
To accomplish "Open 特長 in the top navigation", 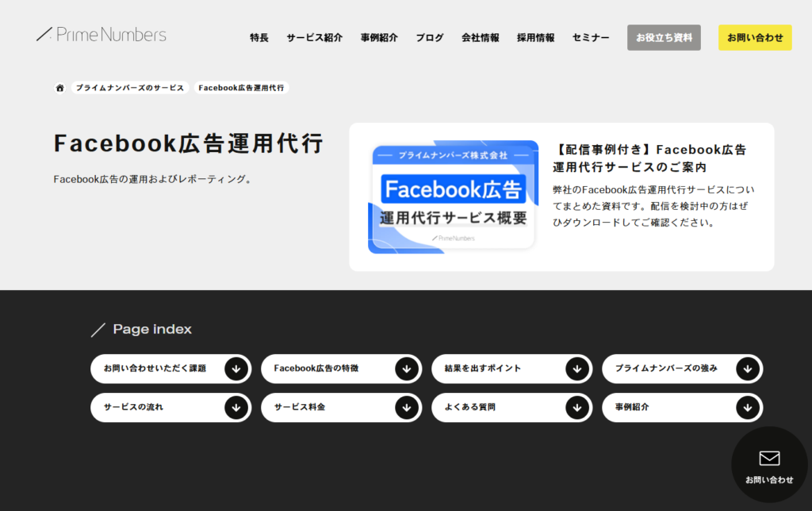I will pos(259,38).
